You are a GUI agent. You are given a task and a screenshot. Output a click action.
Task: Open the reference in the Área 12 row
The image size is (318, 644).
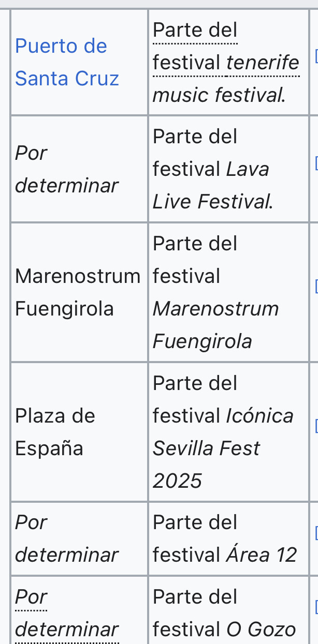click(315, 532)
